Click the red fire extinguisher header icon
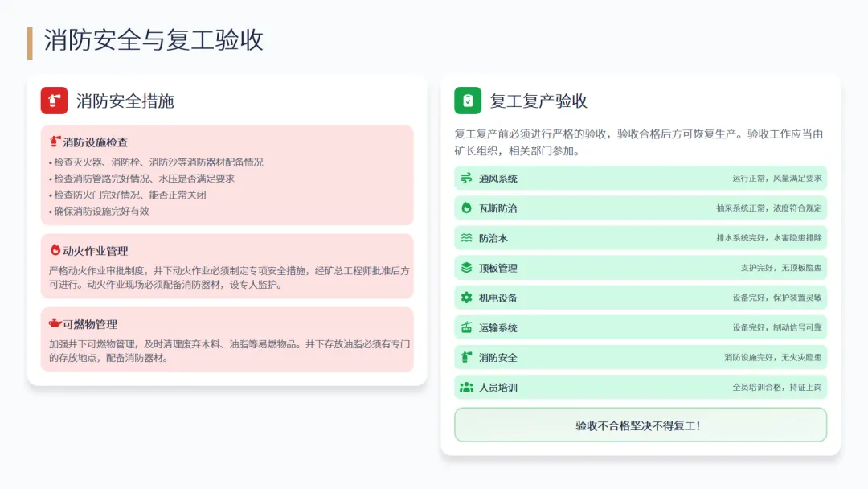Image resolution: width=868 pixels, height=489 pixels. tap(54, 101)
